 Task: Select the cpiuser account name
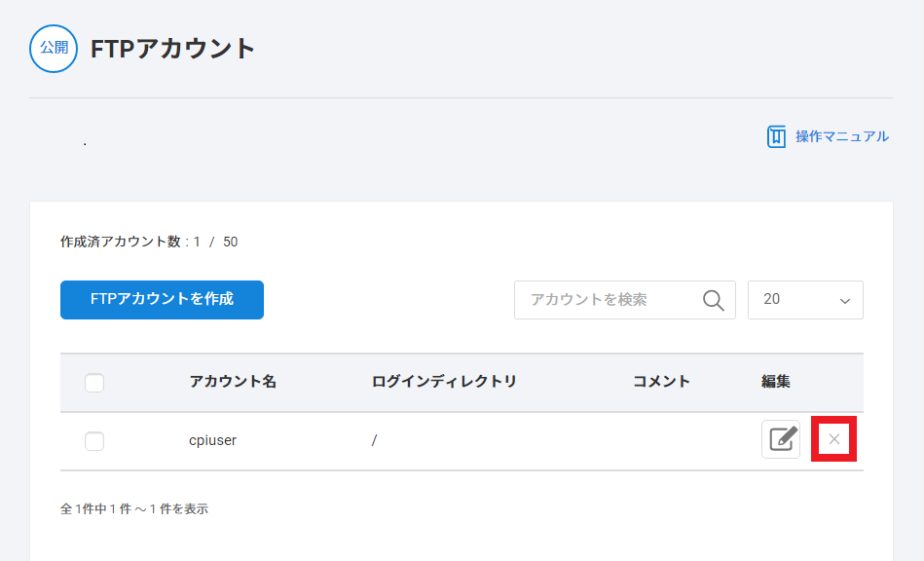click(x=212, y=440)
